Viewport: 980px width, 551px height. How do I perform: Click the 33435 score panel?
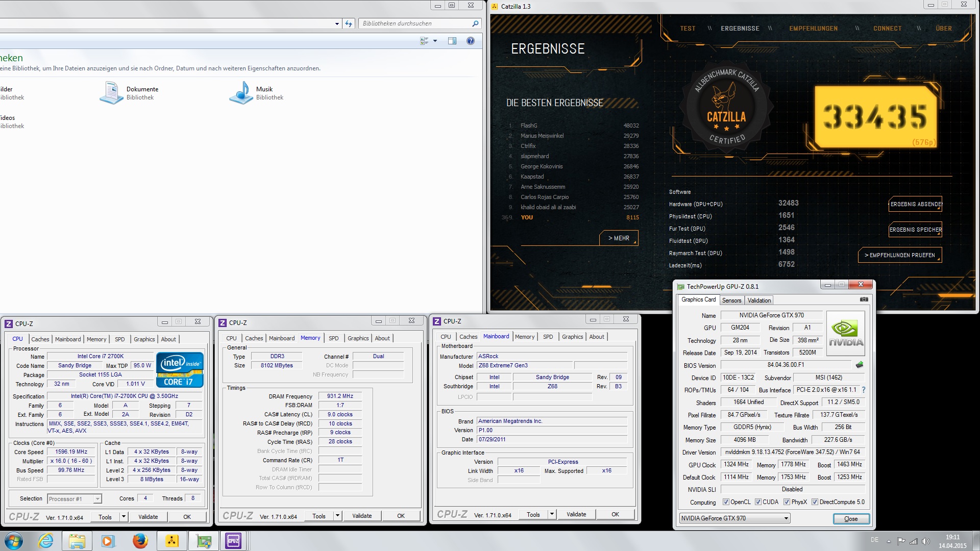(x=875, y=116)
